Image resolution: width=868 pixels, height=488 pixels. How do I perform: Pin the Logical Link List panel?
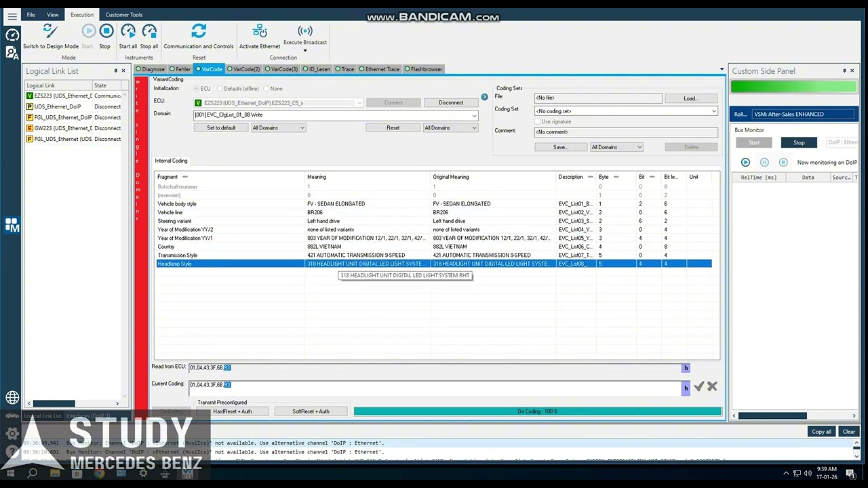click(x=115, y=70)
